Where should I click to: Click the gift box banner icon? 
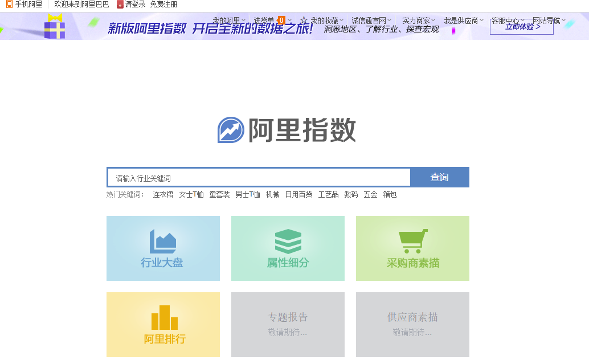point(55,26)
